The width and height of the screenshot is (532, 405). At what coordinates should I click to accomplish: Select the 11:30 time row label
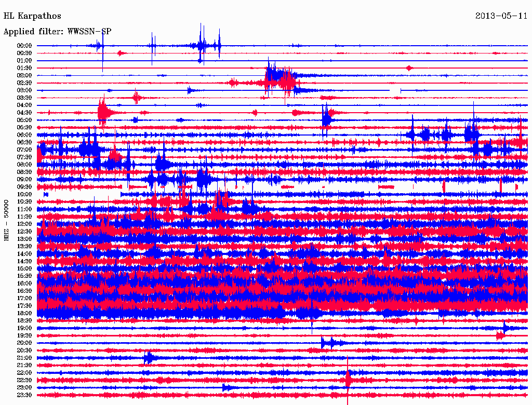24,217
